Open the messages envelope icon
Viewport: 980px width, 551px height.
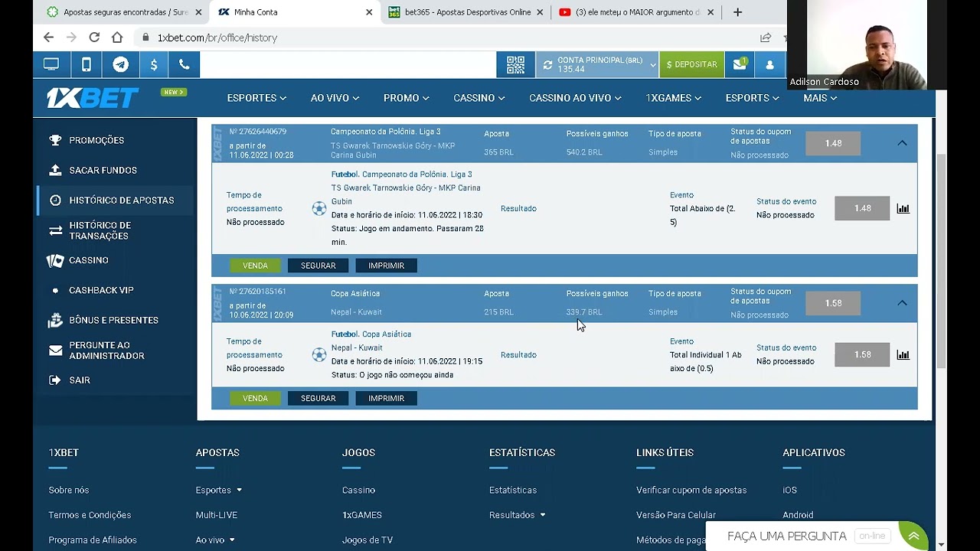click(x=740, y=65)
